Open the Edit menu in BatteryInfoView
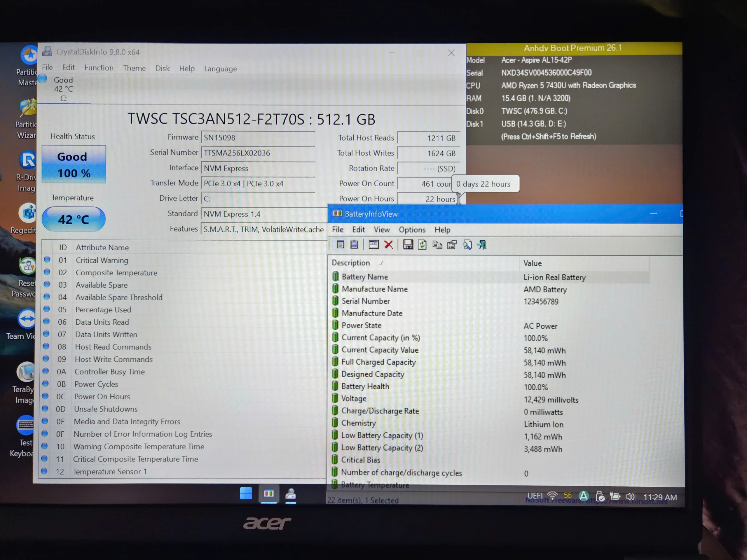This screenshot has height=560, width=747. coord(359,230)
